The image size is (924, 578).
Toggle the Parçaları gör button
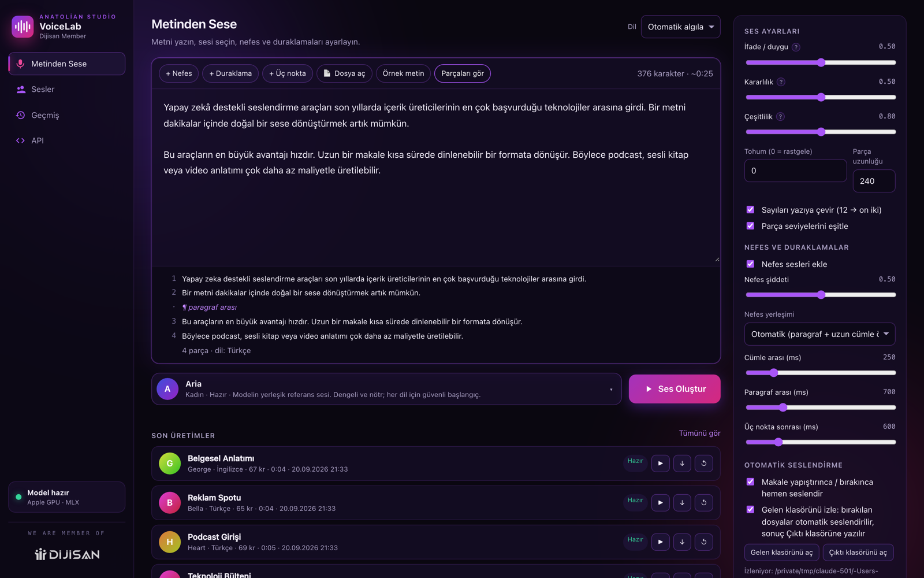[x=463, y=73]
